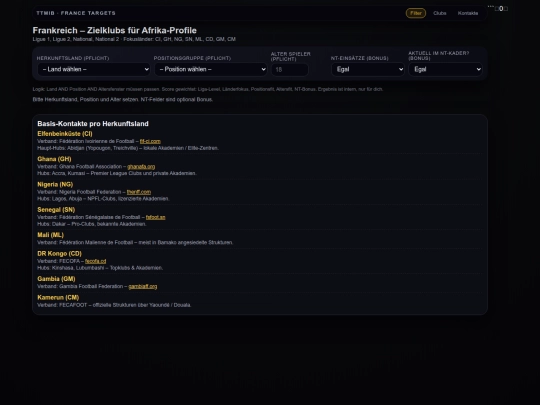
Task: Switch to the Clubs tab
Action: coord(440,13)
